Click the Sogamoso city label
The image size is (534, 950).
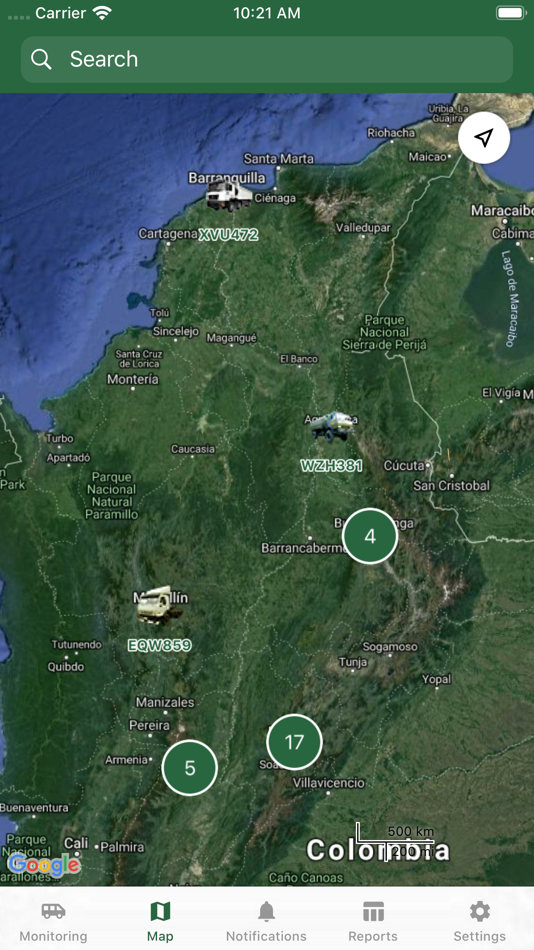pyautogui.click(x=390, y=646)
